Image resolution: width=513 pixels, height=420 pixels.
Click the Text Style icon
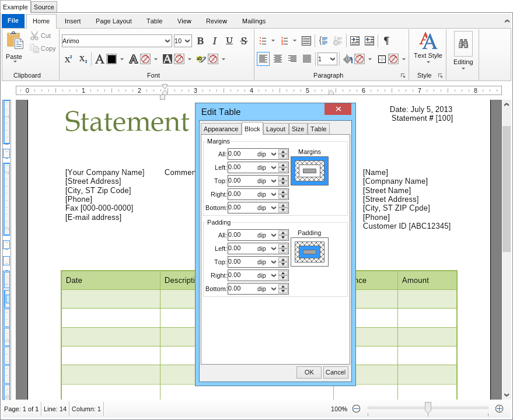(428, 41)
